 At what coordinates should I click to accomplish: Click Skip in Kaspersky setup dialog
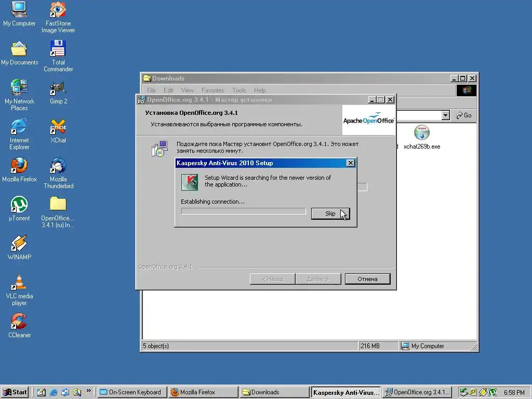[x=330, y=214]
